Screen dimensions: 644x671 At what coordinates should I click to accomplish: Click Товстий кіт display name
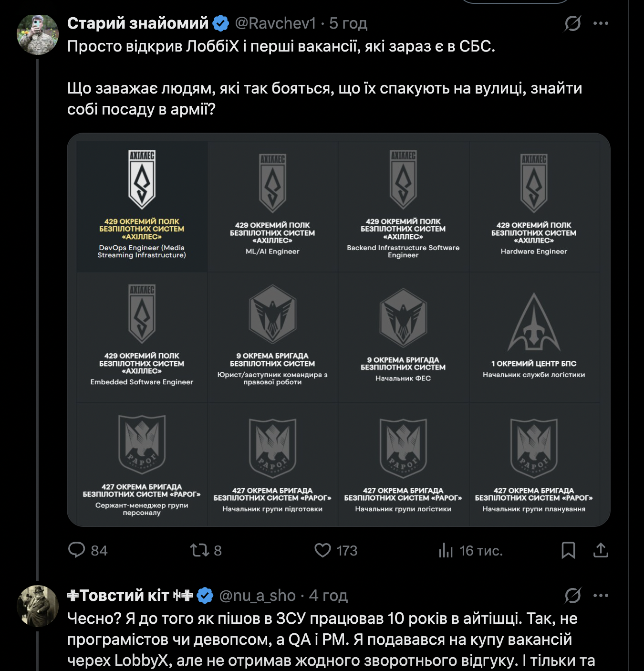[x=124, y=595]
